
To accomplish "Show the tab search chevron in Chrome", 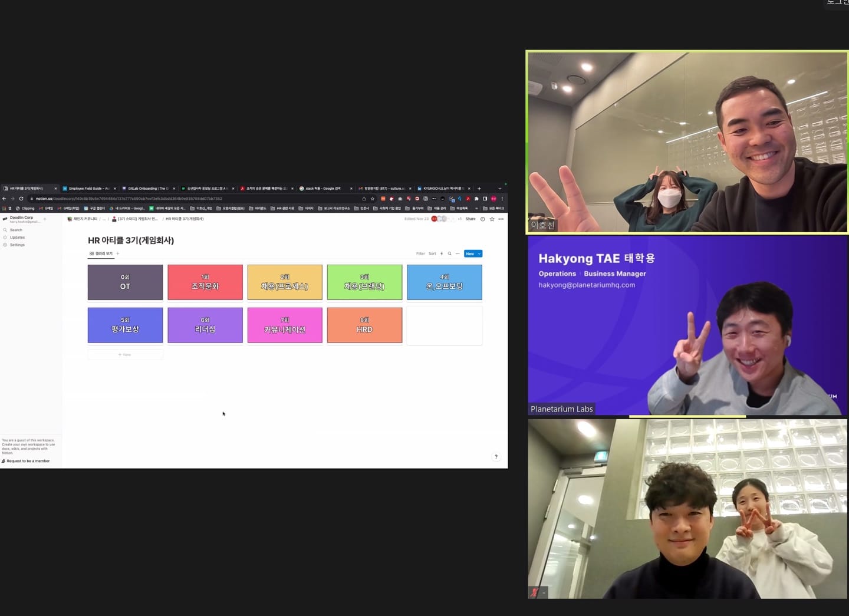I will click(500, 189).
